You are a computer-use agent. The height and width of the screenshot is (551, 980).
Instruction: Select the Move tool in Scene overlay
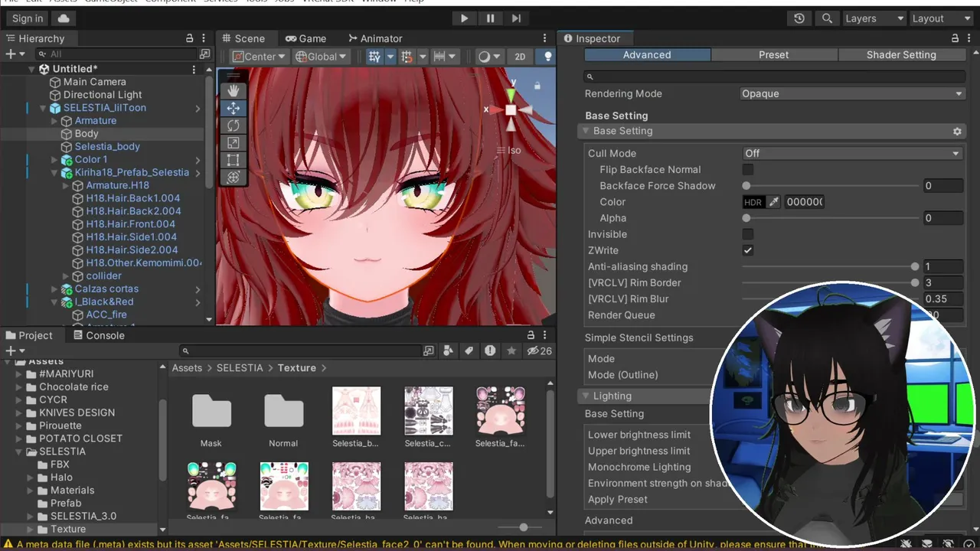[234, 108]
